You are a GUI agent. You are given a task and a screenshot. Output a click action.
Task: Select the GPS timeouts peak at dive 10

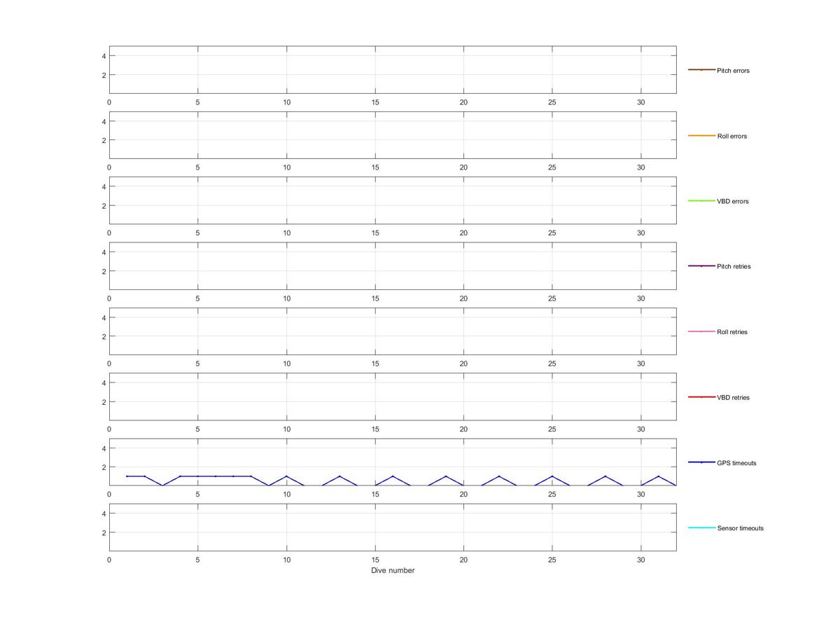(286, 476)
